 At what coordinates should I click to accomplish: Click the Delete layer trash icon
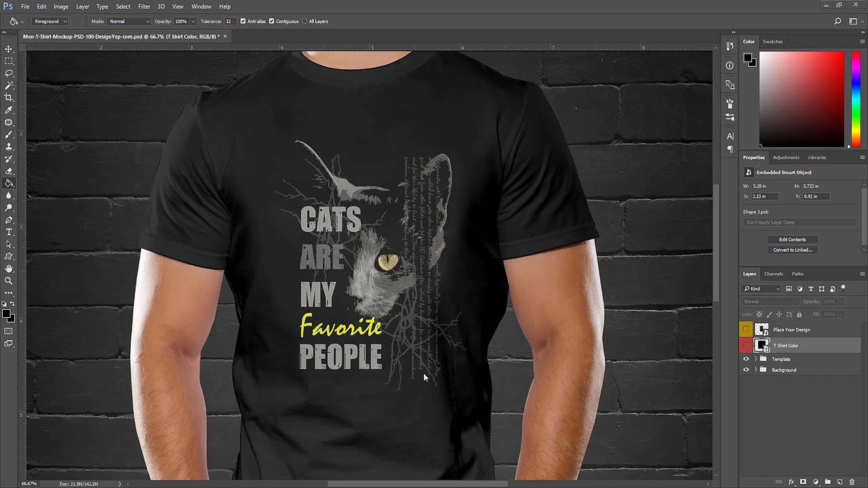[x=852, y=482]
